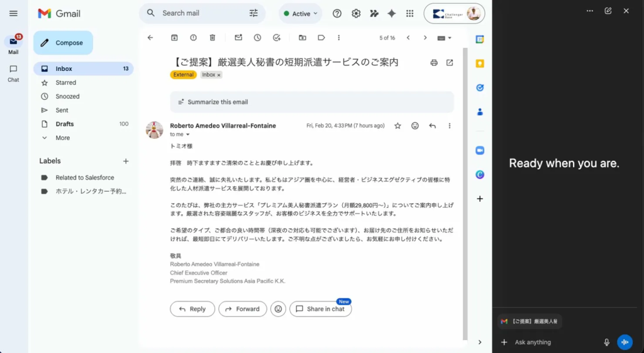Open Gemini sparkle icon in the header
Image resolution: width=644 pixels, height=353 pixels.
[x=391, y=13]
